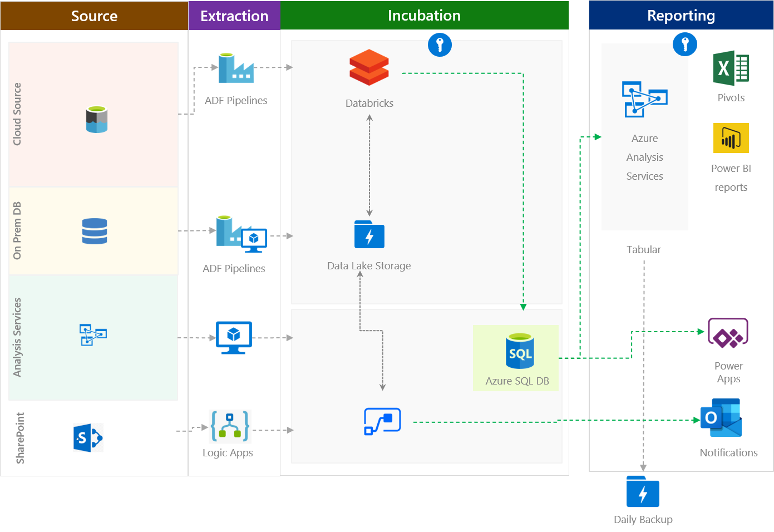Click the upper ADF Pipelines factory icon

[236, 68]
